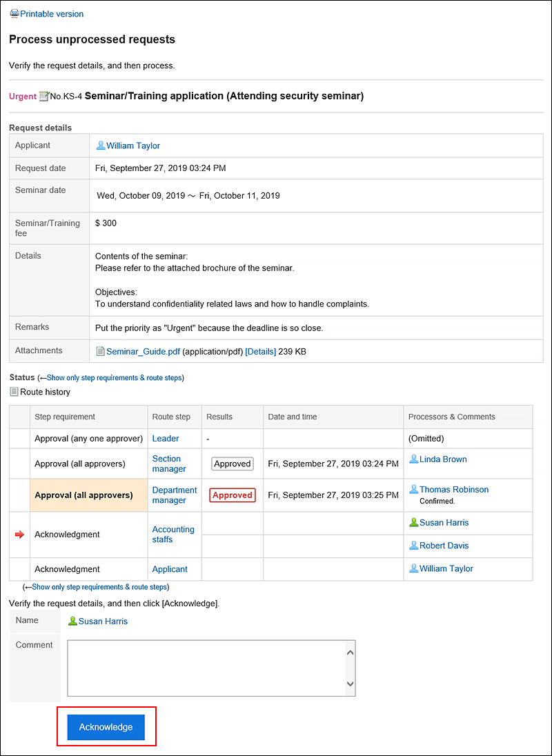This screenshot has width=552, height=756.
Task: Click the red Approved status for Department manager
Action: coord(233,495)
